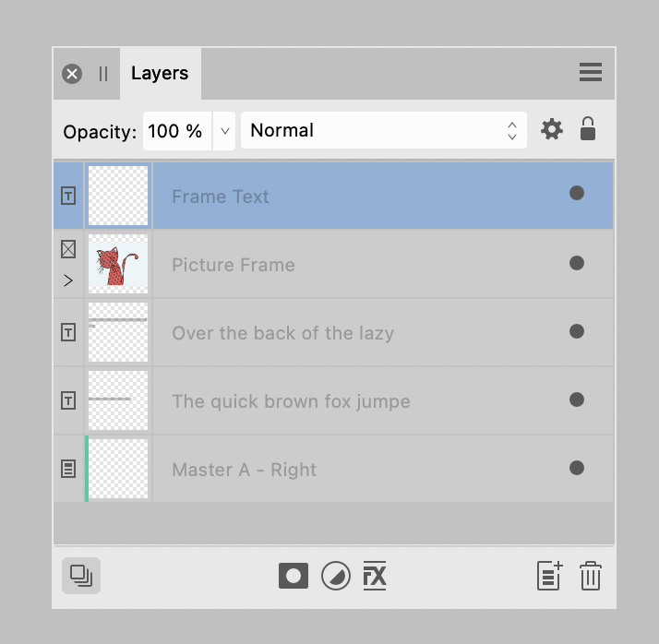Screen dimensions: 659x644
Task: Click the Picture Frame cat thumbnail
Action: tap(118, 264)
